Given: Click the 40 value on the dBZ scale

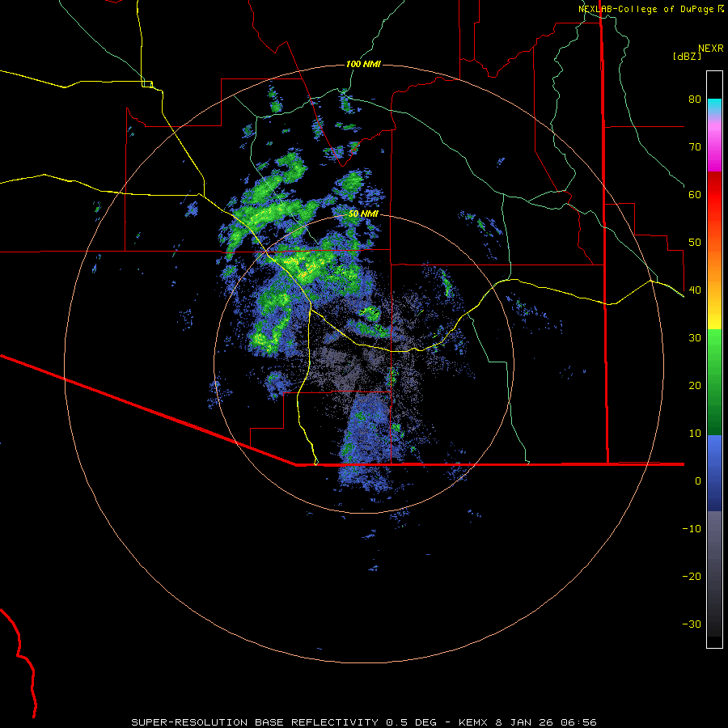Looking at the screenshot, I should pos(695,290).
